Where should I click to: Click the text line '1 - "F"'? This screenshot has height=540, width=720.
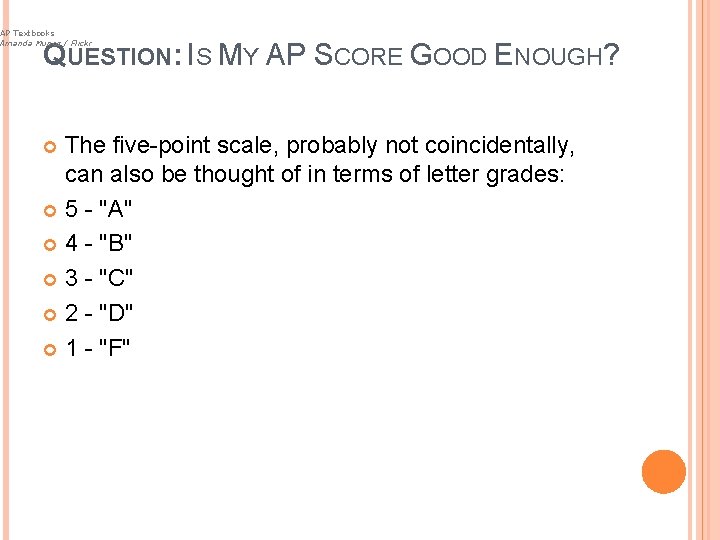click(98, 348)
